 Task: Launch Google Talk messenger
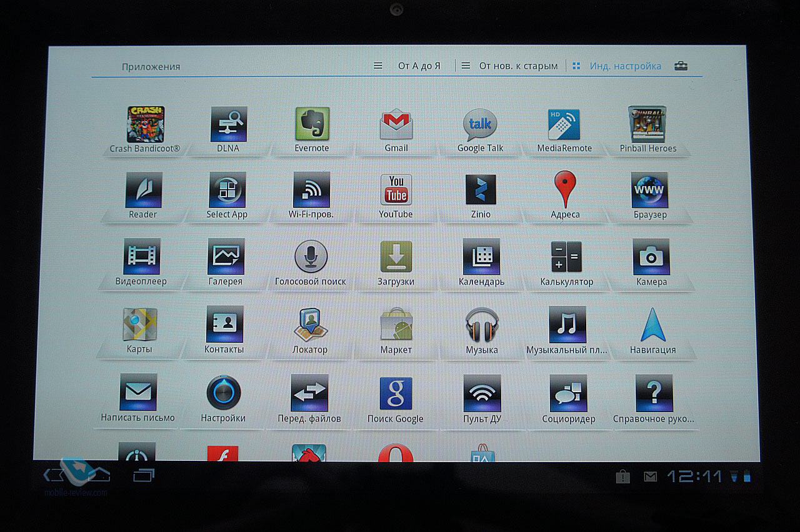point(480,125)
